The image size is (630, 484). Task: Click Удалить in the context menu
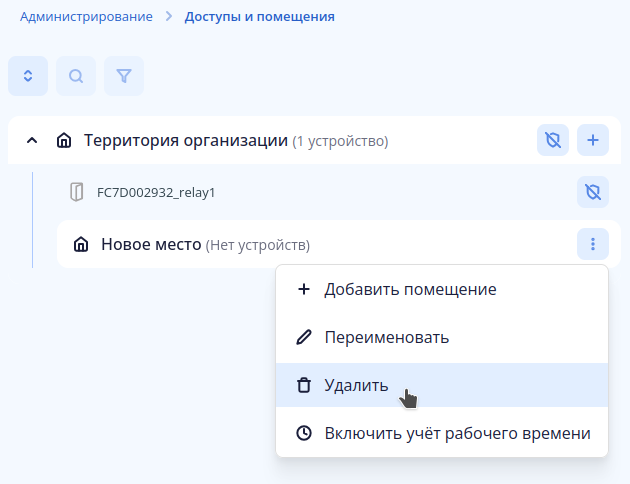pyautogui.click(x=356, y=385)
